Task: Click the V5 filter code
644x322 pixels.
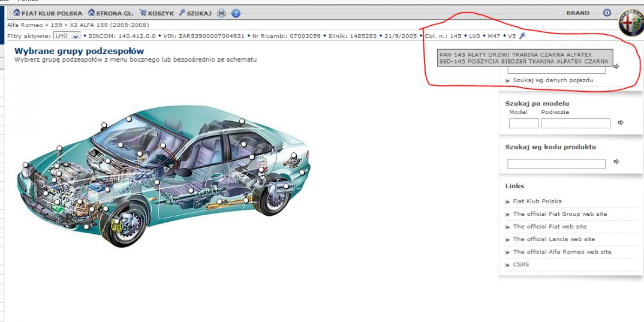Action: (x=511, y=36)
